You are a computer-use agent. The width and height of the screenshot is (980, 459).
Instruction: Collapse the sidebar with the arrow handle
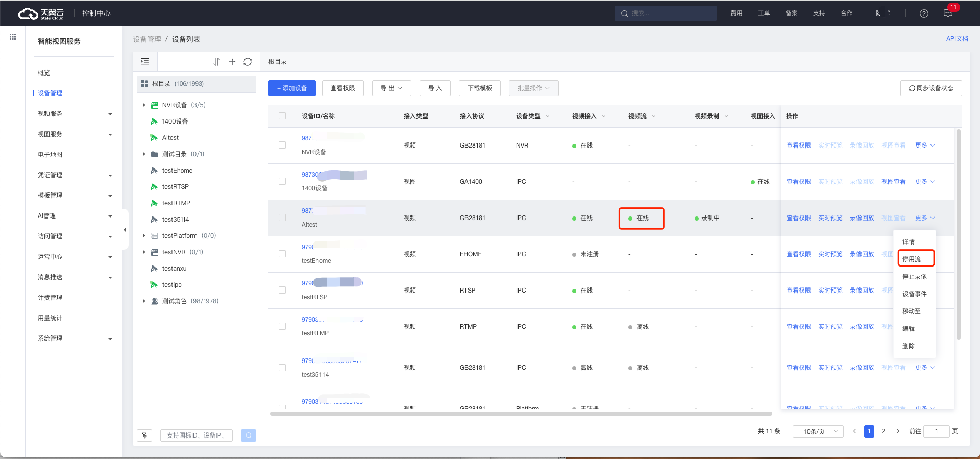[125, 230]
